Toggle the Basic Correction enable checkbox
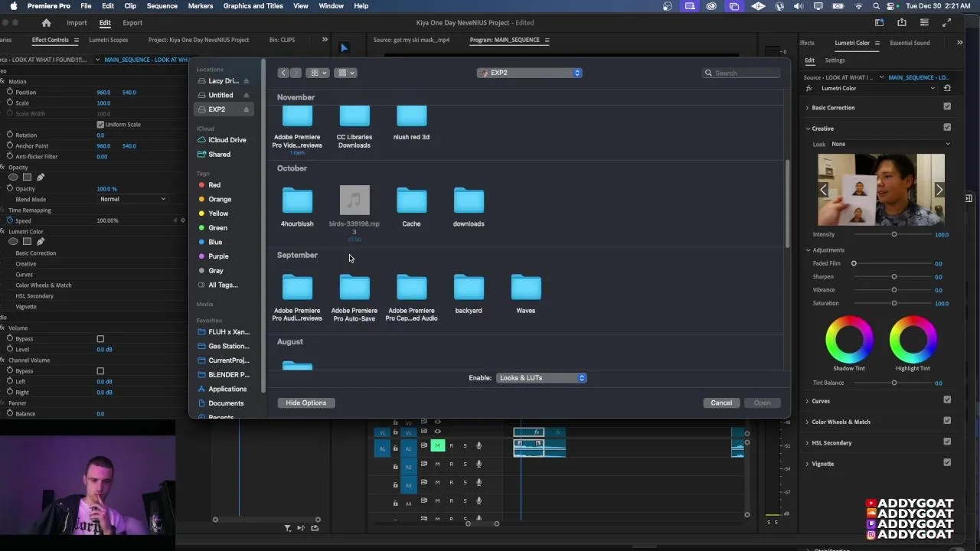The image size is (980, 551). pos(947,107)
